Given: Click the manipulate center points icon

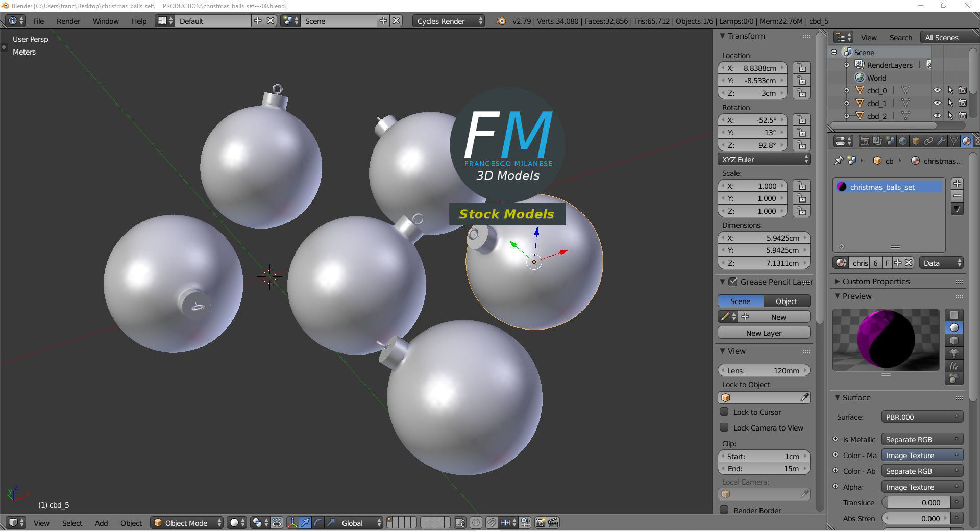Looking at the screenshot, I should [x=277, y=523].
